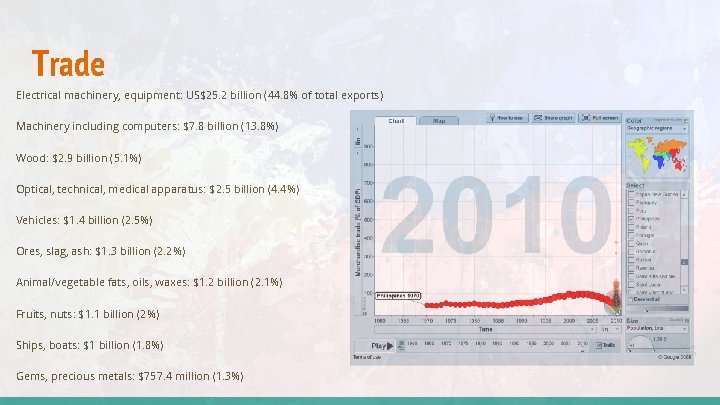This screenshot has width=720, height=405.
Task: Open the Full screen view button
Action: pos(600,118)
